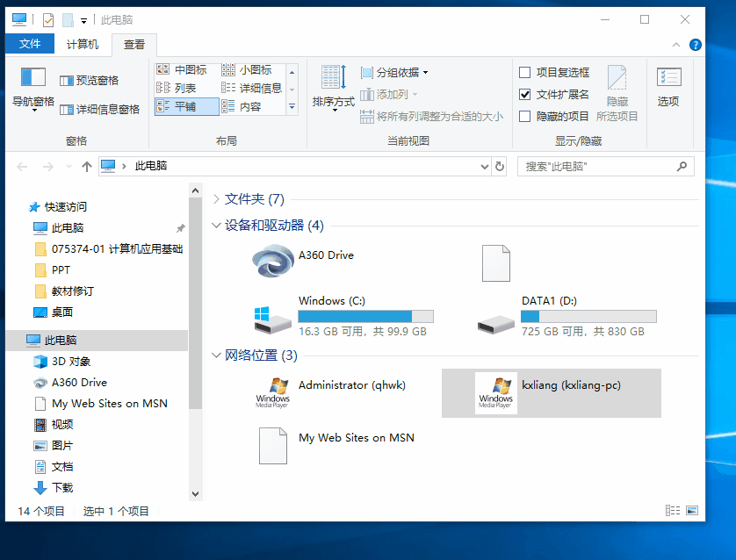Viewport: 736px width, 560px height.
Task: Click Windows (C:) storage usage bar
Action: (x=365, y=317)
